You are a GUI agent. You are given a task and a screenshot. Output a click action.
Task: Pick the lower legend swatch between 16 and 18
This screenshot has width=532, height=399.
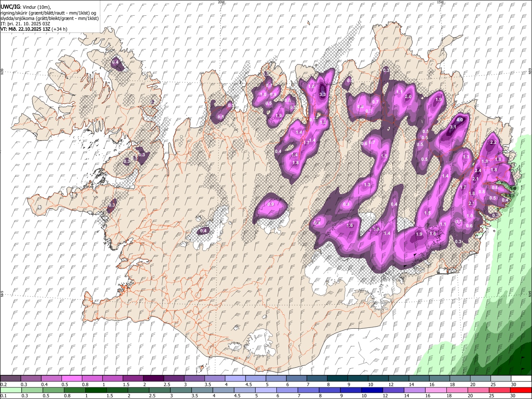[x=436, y=390]
